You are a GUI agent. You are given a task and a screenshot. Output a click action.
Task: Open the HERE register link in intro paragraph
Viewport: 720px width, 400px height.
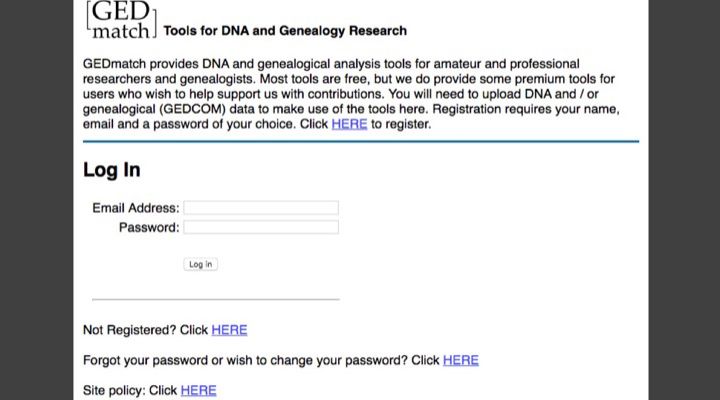coord(349,125)
